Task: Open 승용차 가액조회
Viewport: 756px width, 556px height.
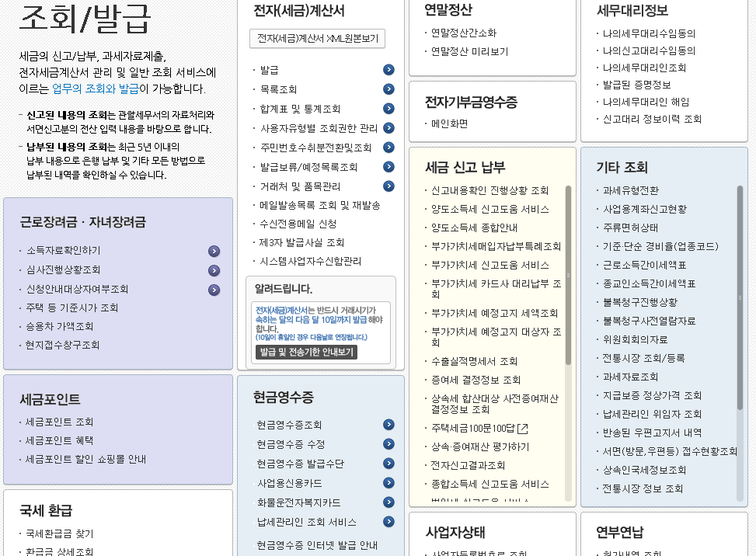Action: click(x=59, y=327)
